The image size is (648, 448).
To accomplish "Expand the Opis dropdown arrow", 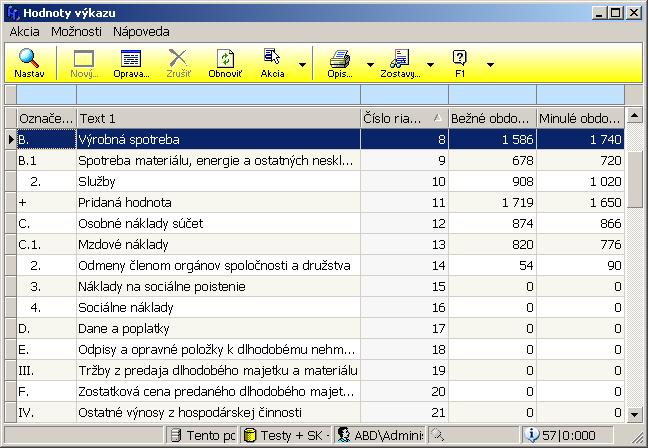I will tap(370, 64).
